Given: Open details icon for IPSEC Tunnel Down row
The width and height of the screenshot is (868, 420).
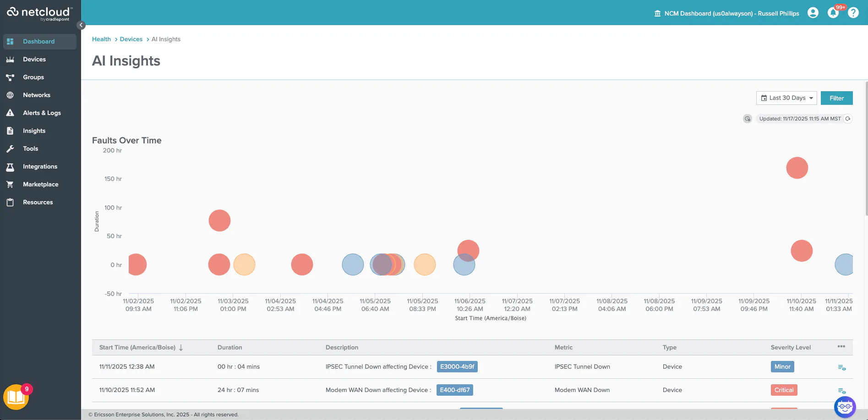Looking at the screenshot, I should (x=842, y=367).
